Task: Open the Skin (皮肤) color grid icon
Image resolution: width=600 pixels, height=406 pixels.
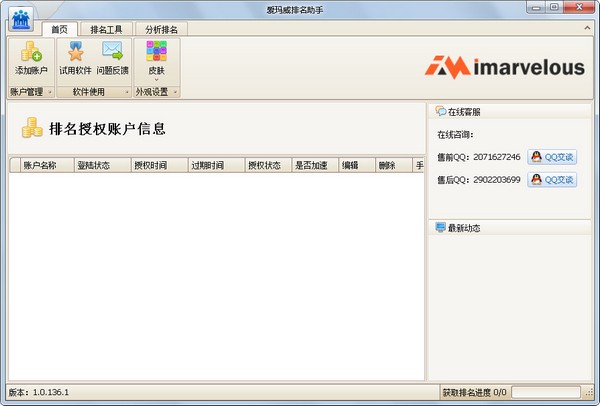Action: (157, 51)
